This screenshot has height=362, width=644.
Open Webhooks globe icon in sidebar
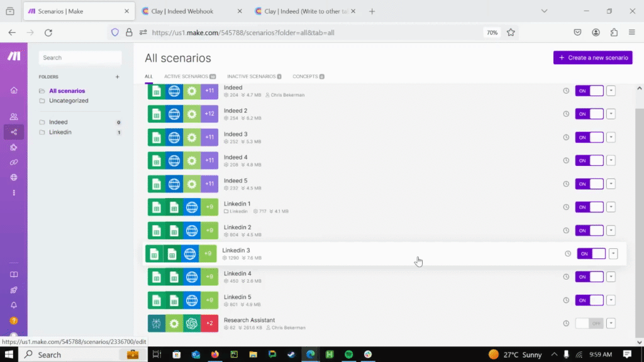click(14, 177)
